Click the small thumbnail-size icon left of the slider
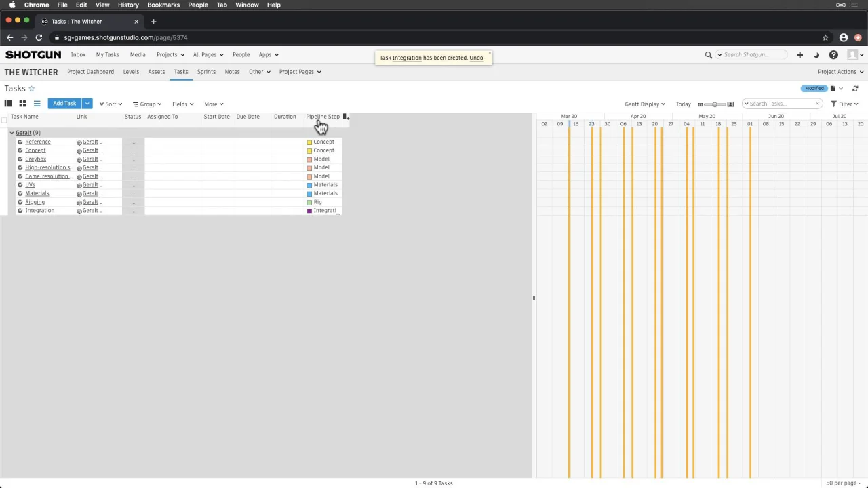The height and width of the screenshot is (488, 868). pyautogui.click(x=701, y=104)
